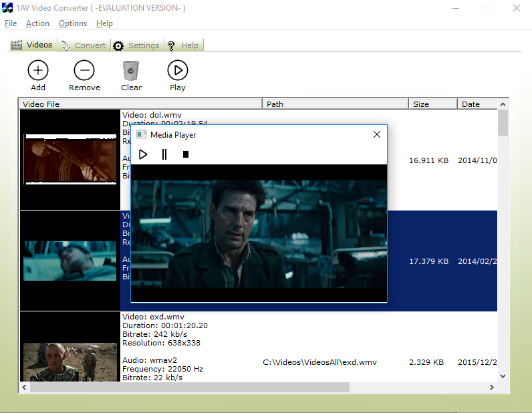Click the 2014/02/2 date cell
The image size is (532, 413).
[x=477, y=261]
